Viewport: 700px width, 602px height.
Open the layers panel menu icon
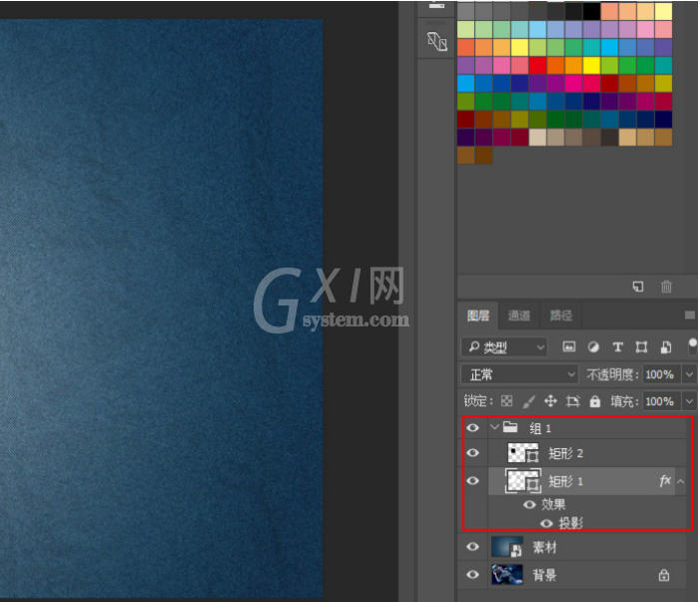tap(690, 315)
